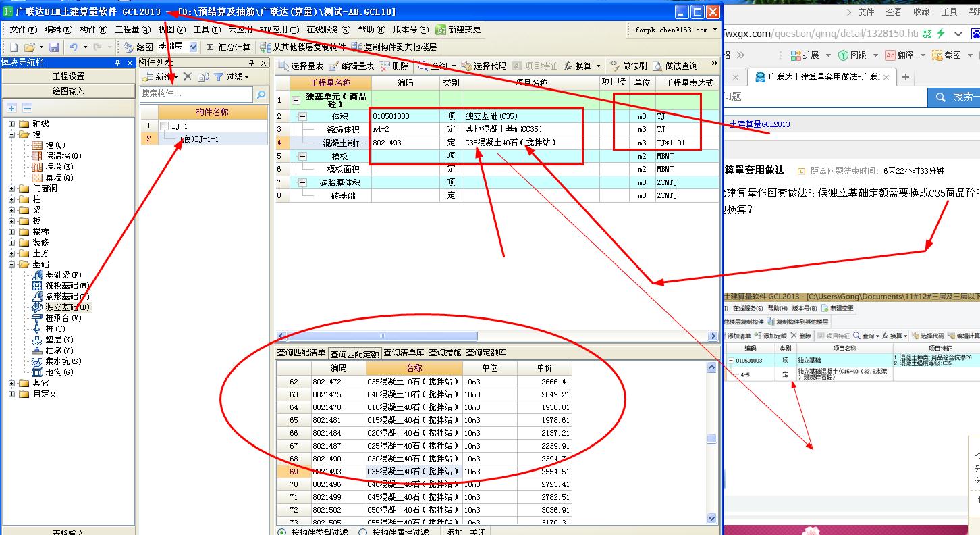Switch to 查询措施 tab
980x535 pixels.
[445, 353]
